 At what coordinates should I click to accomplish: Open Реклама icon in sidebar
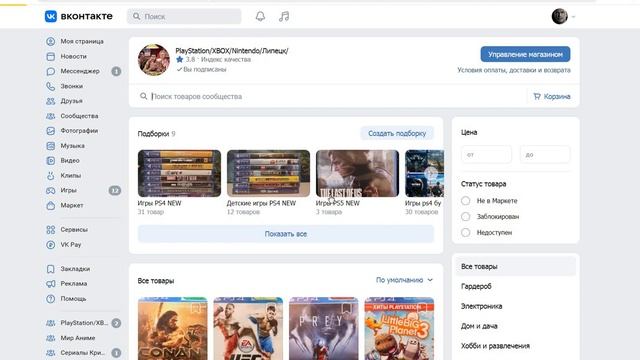click(x=51, y=284)
